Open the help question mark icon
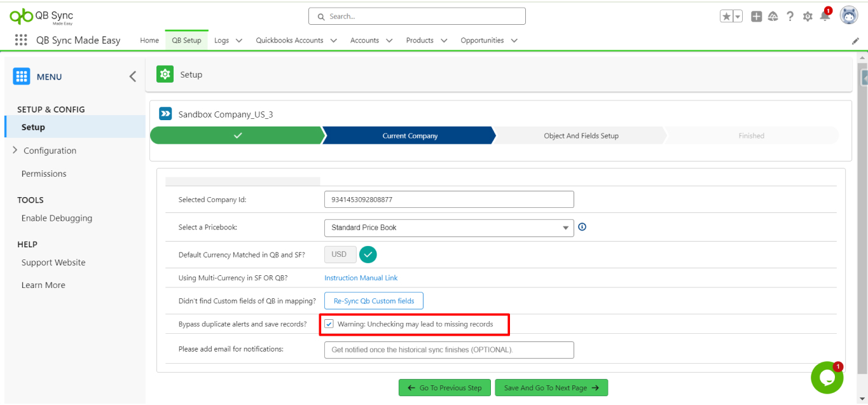 pyautogui.click(x=790, y=17)
